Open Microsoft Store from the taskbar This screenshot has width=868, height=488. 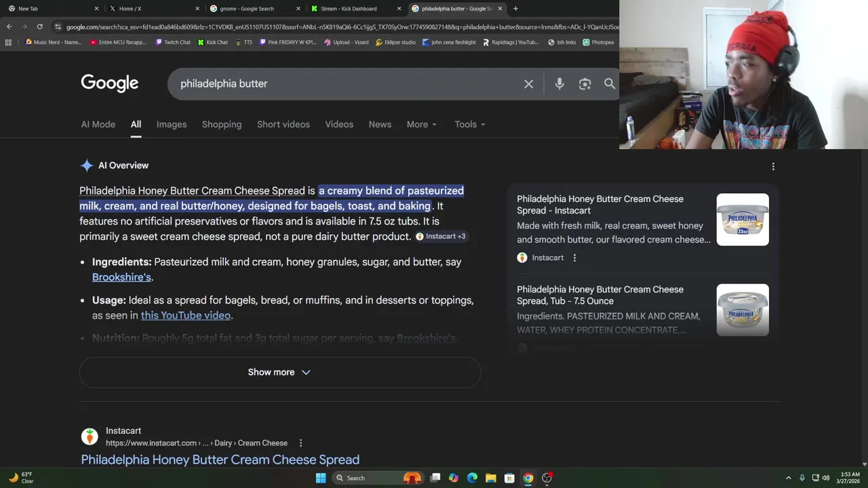coord(509,478)
